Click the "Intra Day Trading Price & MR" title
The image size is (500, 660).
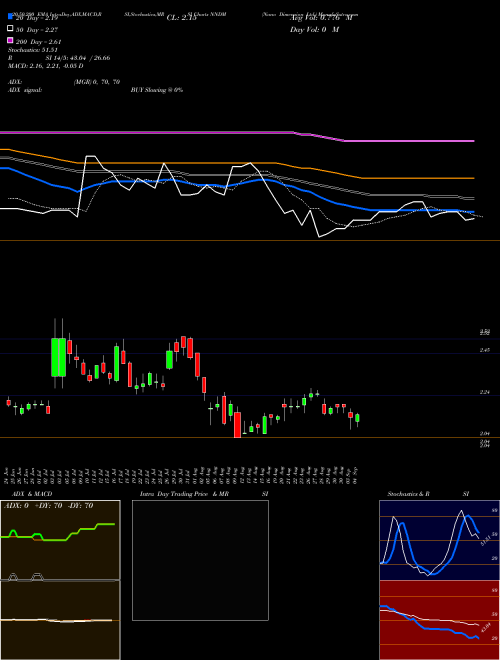184,494
